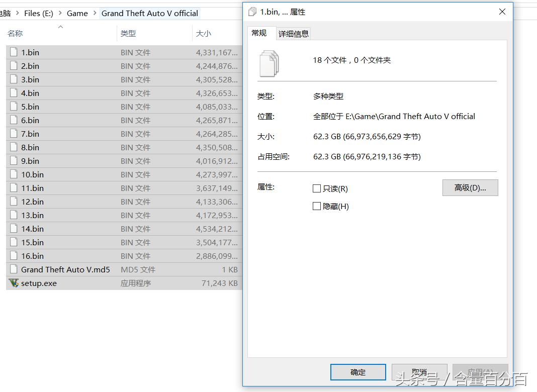
Task: Select the file name 1.bin
Action: tap(30, 52)
